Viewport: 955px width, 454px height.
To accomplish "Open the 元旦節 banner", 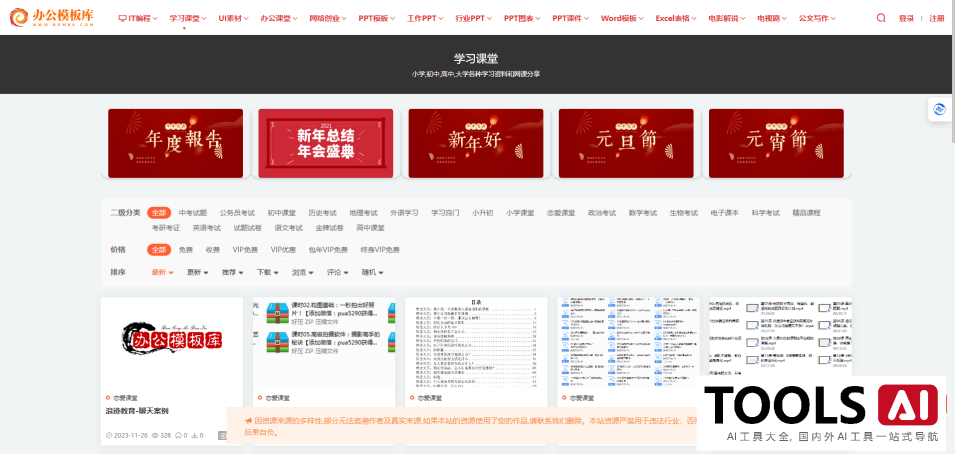I will [626, 143].
